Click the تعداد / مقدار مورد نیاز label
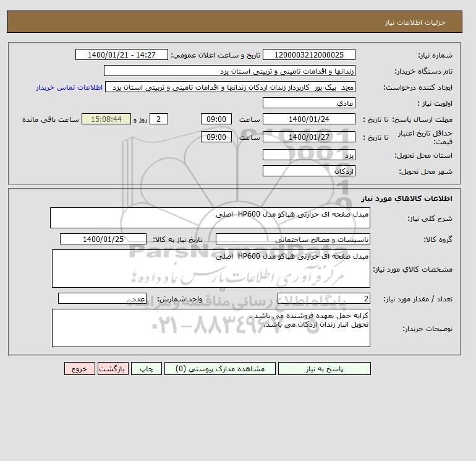The width and height of the screenshot is (476, 461). coord(418,299)
